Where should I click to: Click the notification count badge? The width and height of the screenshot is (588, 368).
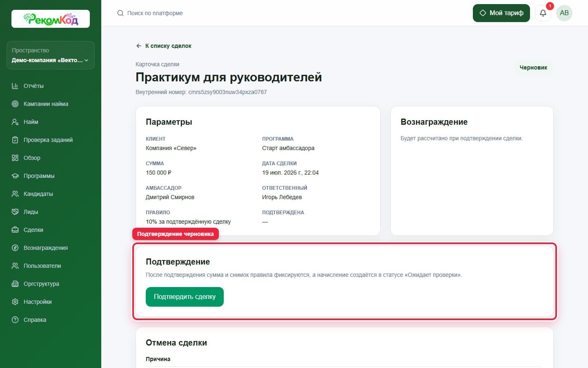550,6
